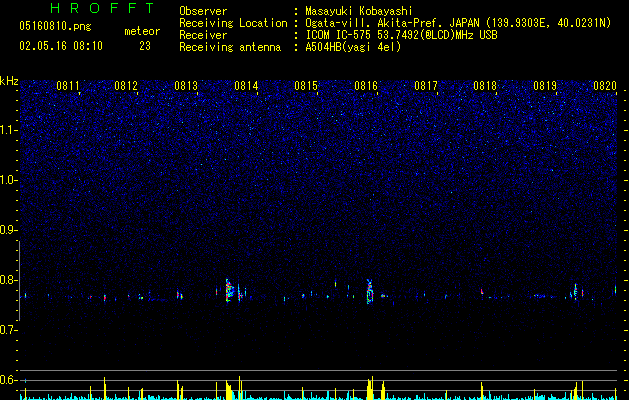
Task: Click the 0814 time marker
Action: pyautogui.click(x=246, y=86)
